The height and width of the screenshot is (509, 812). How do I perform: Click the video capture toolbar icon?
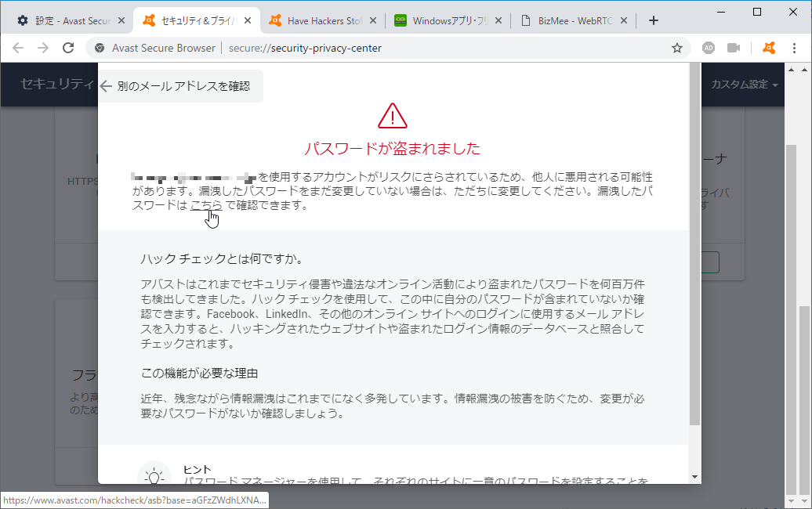[734, 48]
